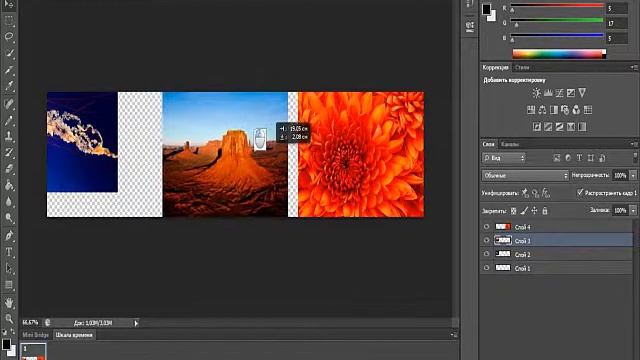
Task: Open the opacity slider arrow
Action: pos(633,176)
